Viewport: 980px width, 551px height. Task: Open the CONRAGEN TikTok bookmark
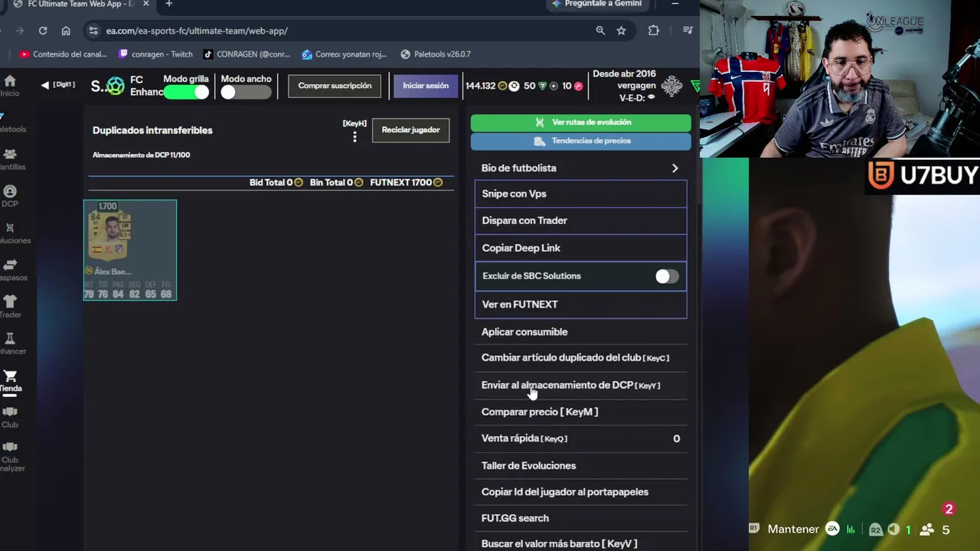pyautogui.click(x=247, y=54)
